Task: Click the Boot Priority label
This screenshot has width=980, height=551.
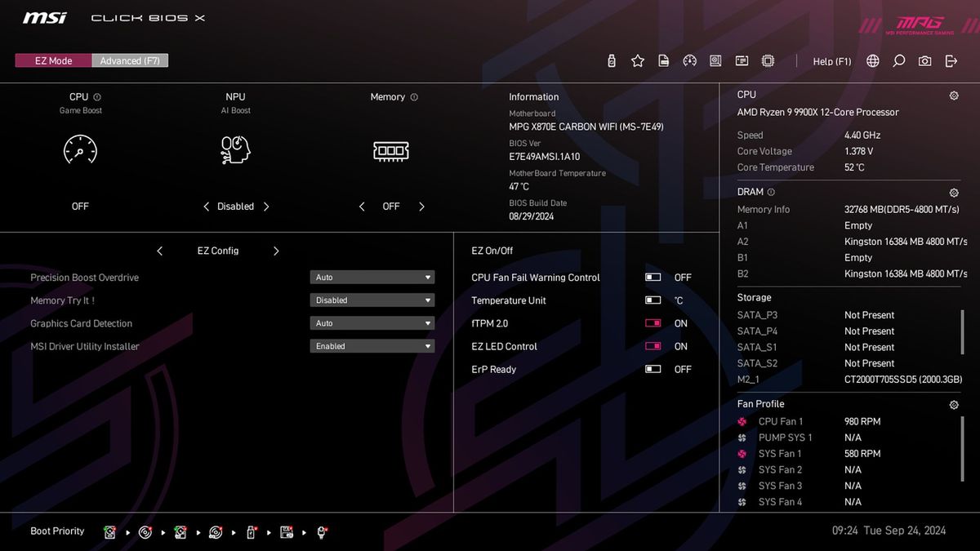Action: coord(57,531)
